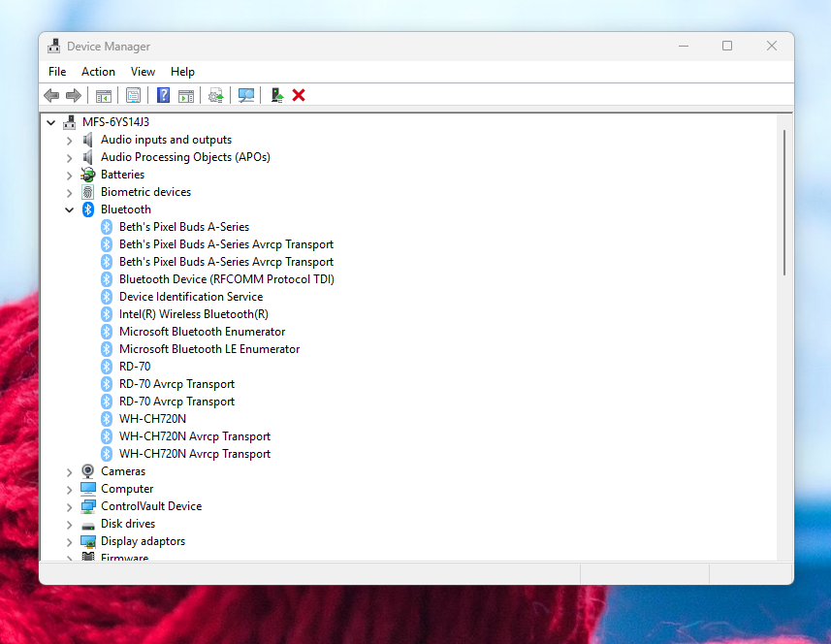
Task: Click the blue question mark Help icon
Action: [163, 95]
